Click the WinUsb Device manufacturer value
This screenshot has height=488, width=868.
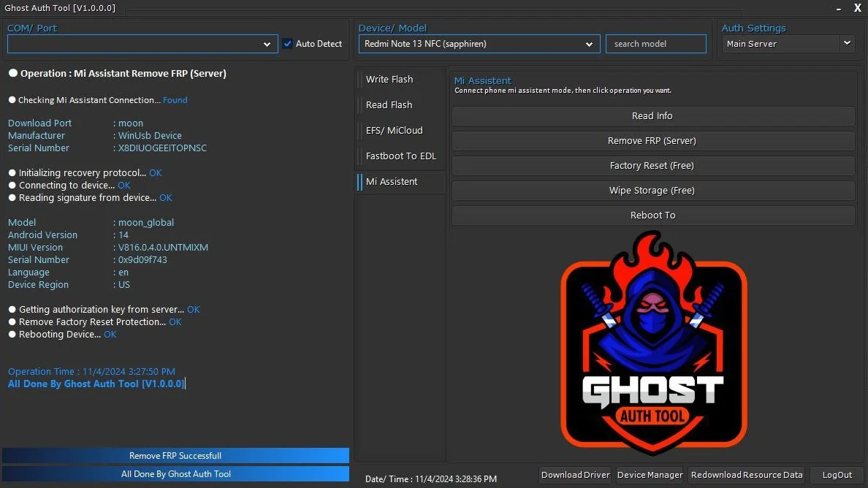click(150, 136)
